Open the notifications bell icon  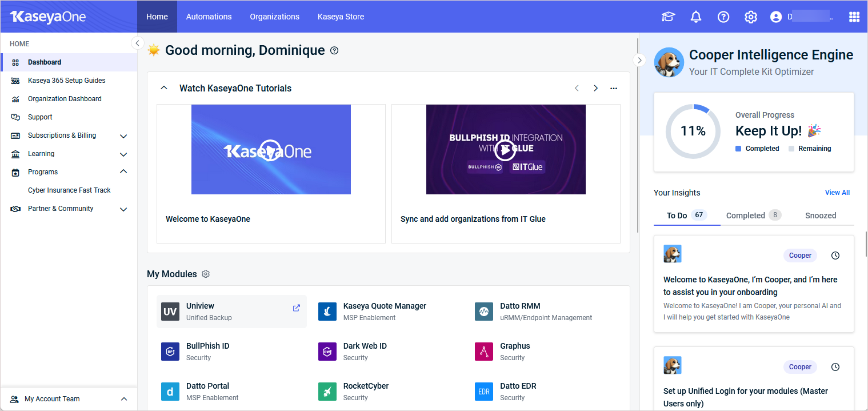click(695, 17)
